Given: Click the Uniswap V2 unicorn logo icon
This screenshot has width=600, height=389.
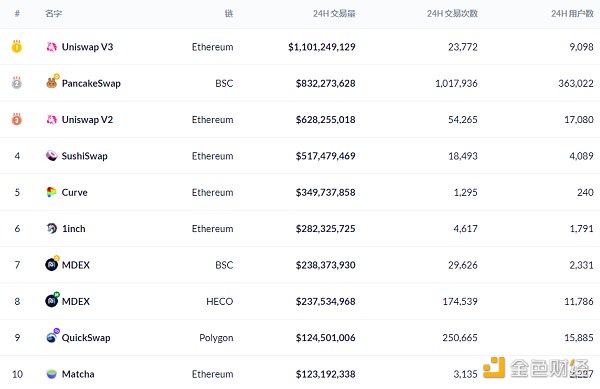Looking at the screenshot, I should tap(51, 119).
